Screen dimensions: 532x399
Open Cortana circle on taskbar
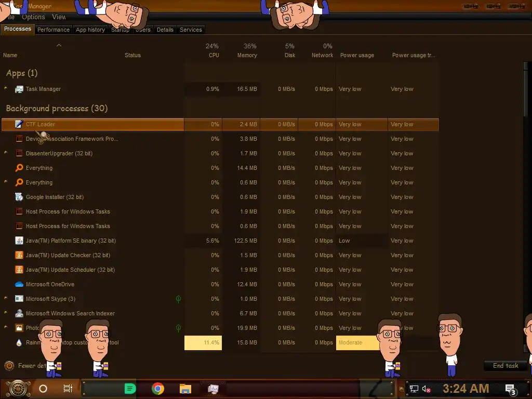click(43, 389)
